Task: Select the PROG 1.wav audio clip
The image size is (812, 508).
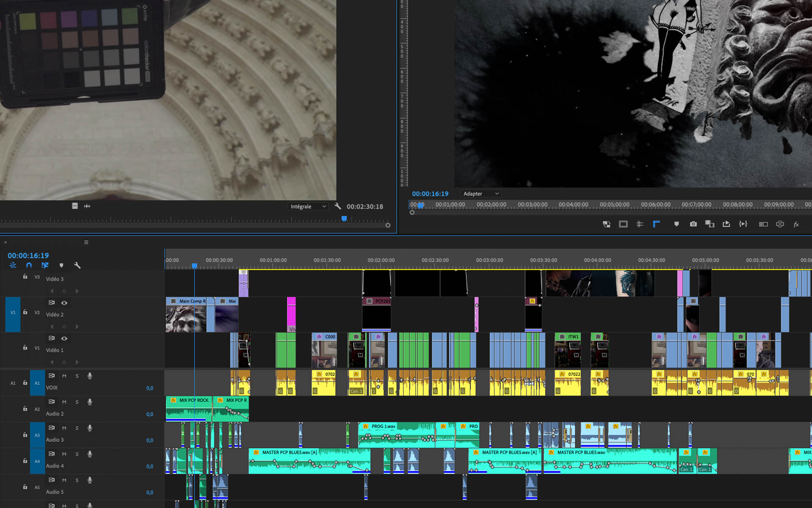Action: coord(397,435)
